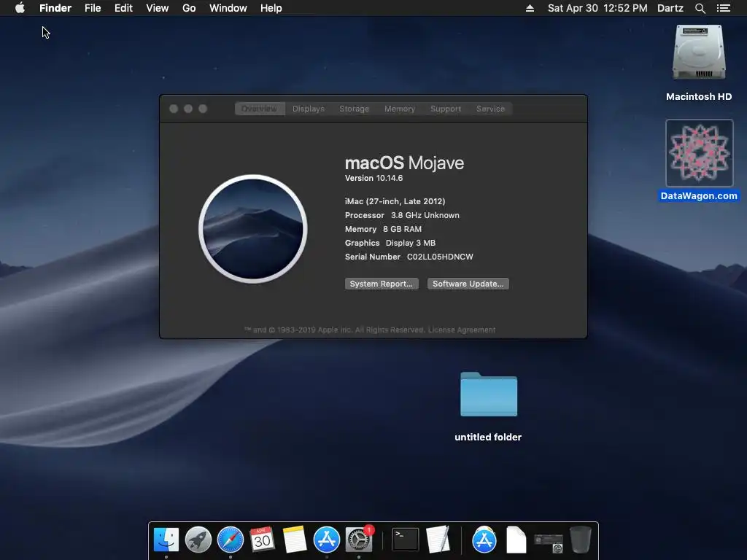Image resolution: width=747 pixels, height=560 pixels.
Task: Open the License Agreement link
Action: (462, 330)
